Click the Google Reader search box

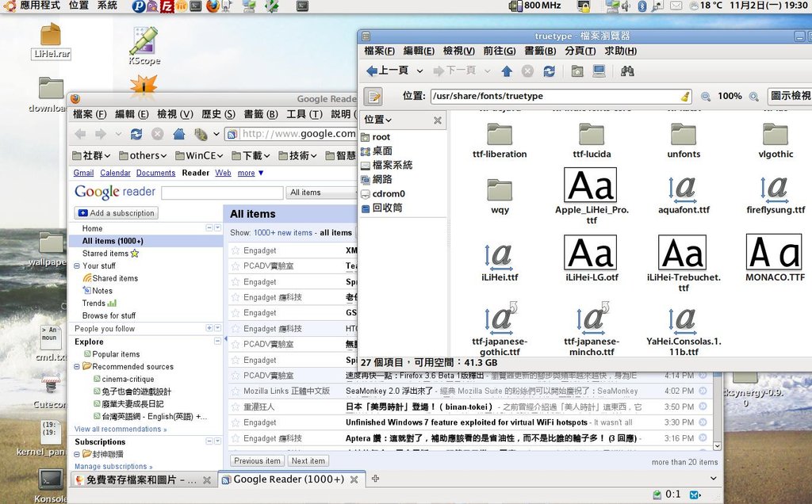pyautogui.click(x=222, y=193)
